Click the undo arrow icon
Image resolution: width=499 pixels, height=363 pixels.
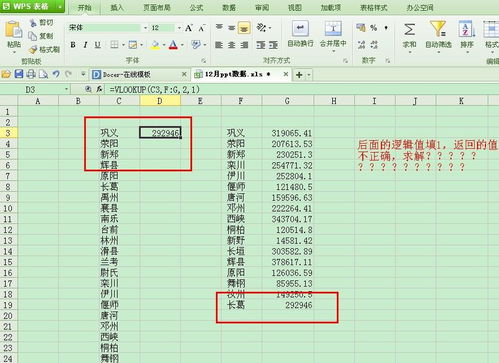[x=56, y=74]
